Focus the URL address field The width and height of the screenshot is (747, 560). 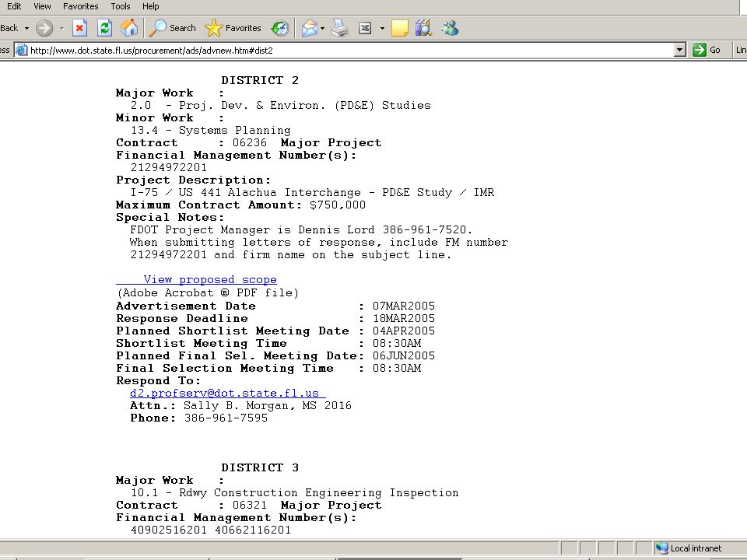[351, 50]
